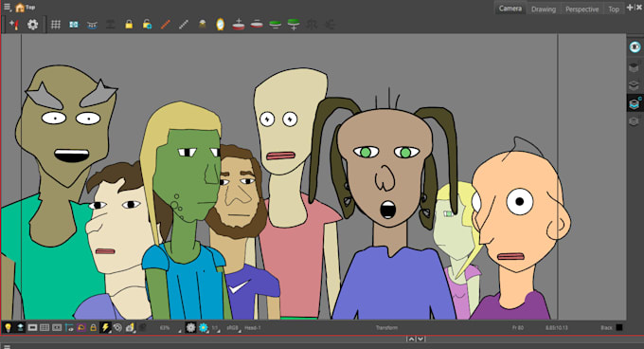Click the colour name 'Black' in status bar
Viewport: 644px width, 349px height.
(x=607, y=327)
